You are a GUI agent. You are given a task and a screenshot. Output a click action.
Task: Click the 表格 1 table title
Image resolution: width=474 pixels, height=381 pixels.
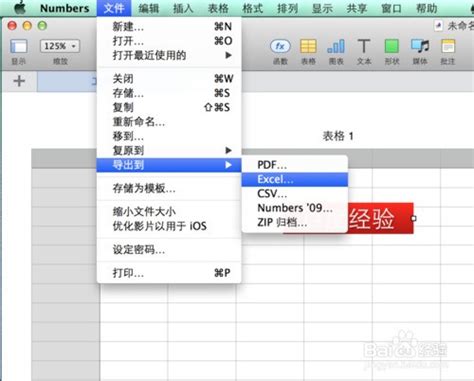coord(338,136)
